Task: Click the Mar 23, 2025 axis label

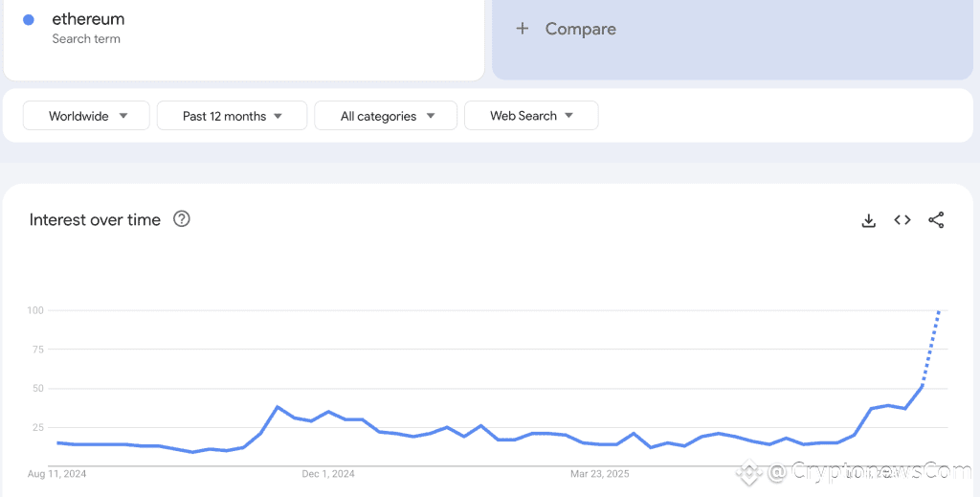Action: (x=600, y=473)
